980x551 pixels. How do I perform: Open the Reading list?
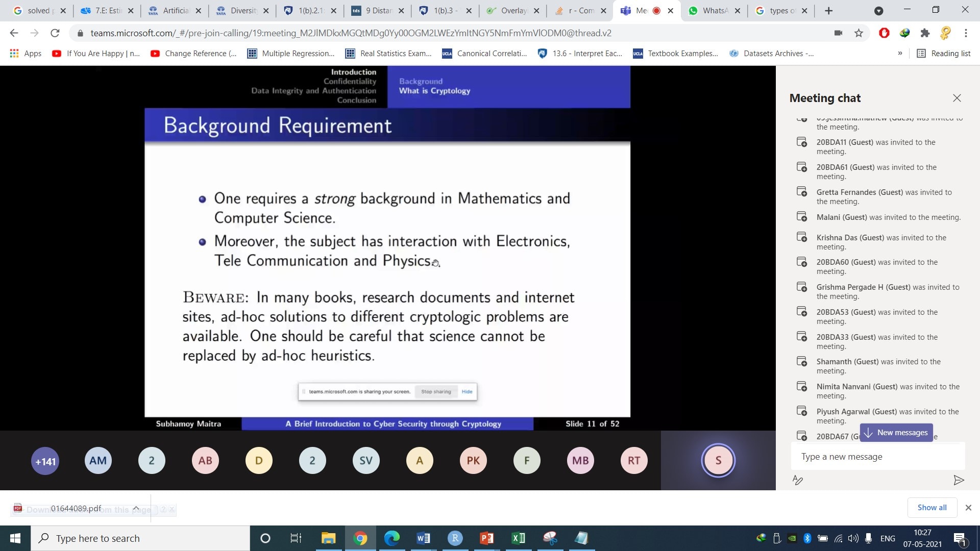(944, 53)
